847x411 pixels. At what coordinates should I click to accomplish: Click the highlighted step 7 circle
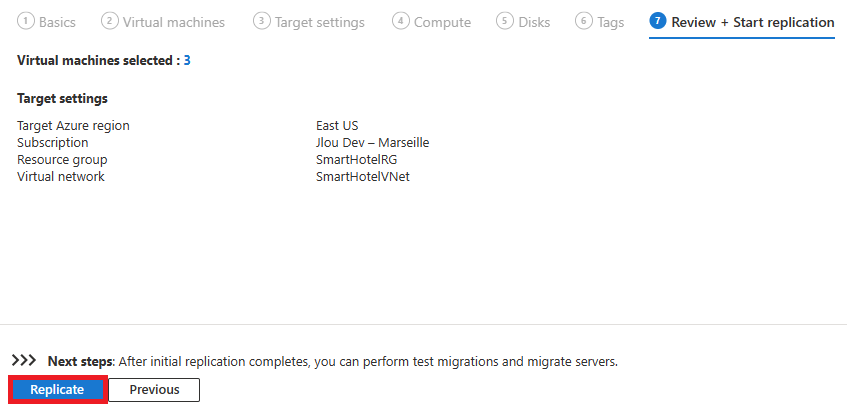point(657,22)
